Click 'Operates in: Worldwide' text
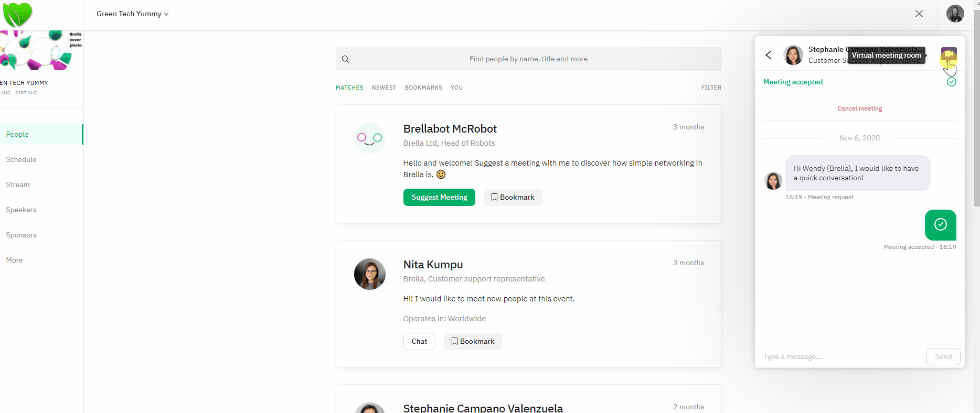The image size is (980, 413). [444, 319]
